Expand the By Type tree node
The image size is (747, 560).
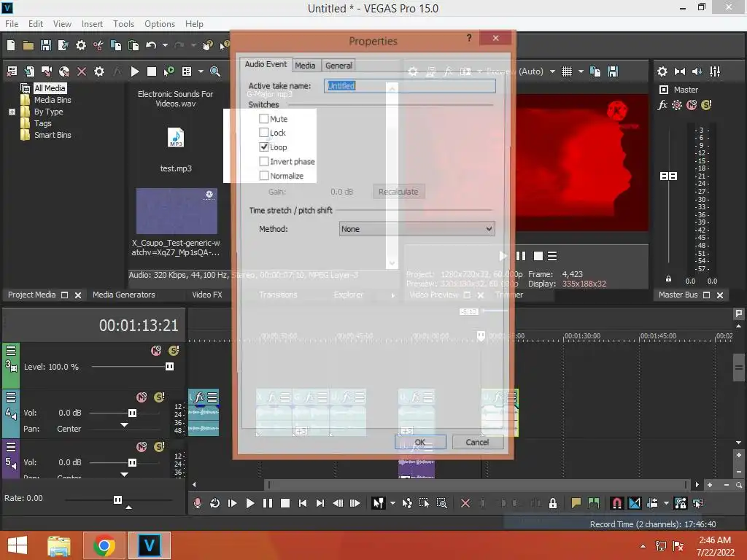[x=12, y=112]
